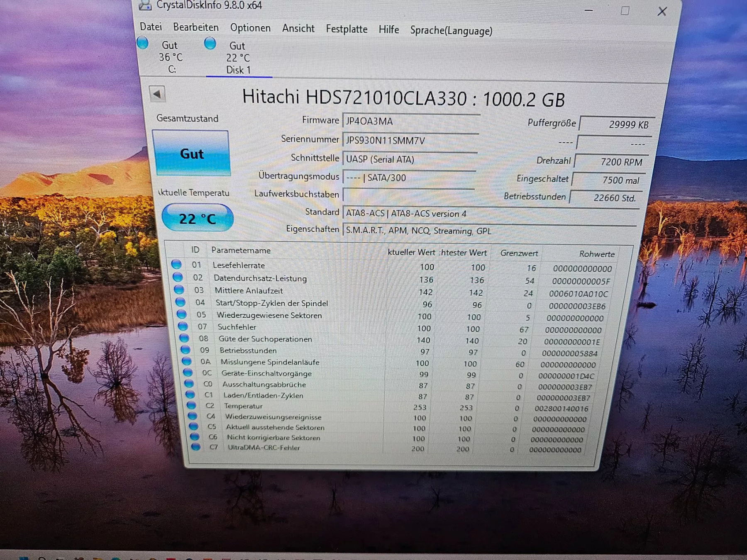Click status icon for Start/Stopp-Zyklen row

click(x=180, y=302)
